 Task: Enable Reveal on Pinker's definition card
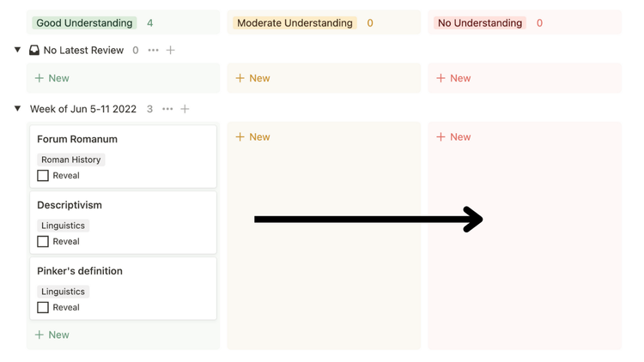click(x=43, y=307)
